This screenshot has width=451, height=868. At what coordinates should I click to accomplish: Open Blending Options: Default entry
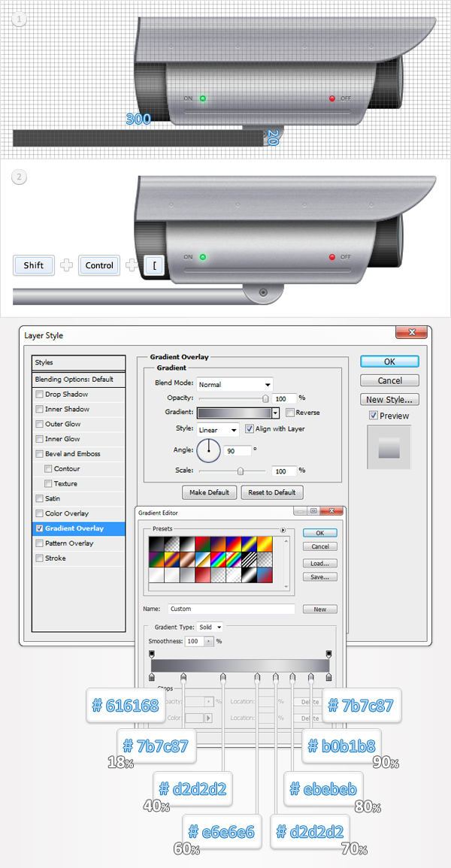pyautogui.click(x=74, y=380)
